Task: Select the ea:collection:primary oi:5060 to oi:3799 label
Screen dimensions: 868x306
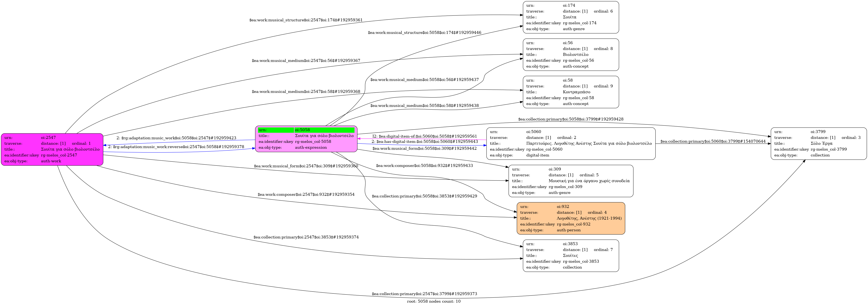Action: coord(713,142)
